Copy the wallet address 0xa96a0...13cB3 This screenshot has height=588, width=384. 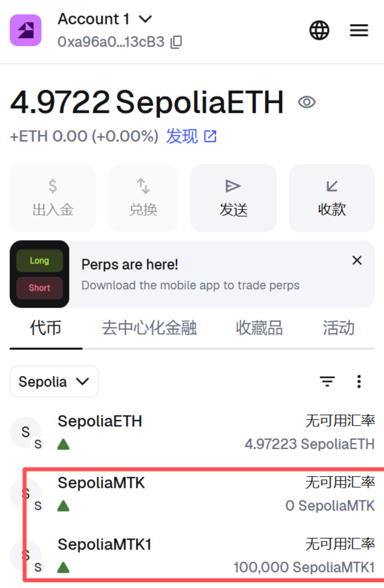176,42
